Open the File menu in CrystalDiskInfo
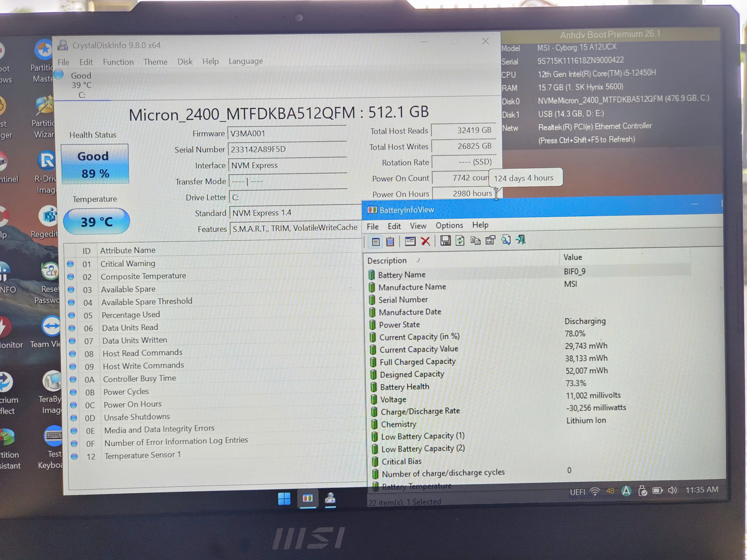 point(64,62)
